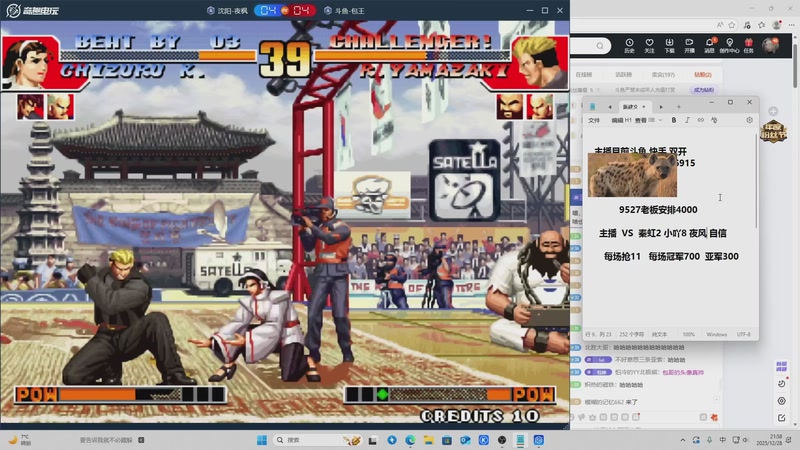Open Outlook from the taskbar
Viewport: 800px width, 450px height.
(x=465, y=440)
